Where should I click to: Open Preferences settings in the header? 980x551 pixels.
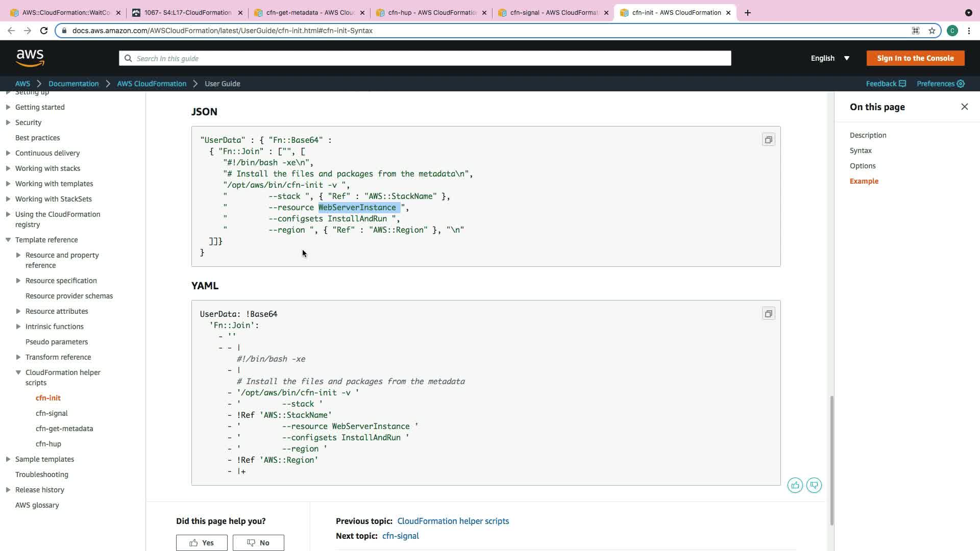click(940, 84)
